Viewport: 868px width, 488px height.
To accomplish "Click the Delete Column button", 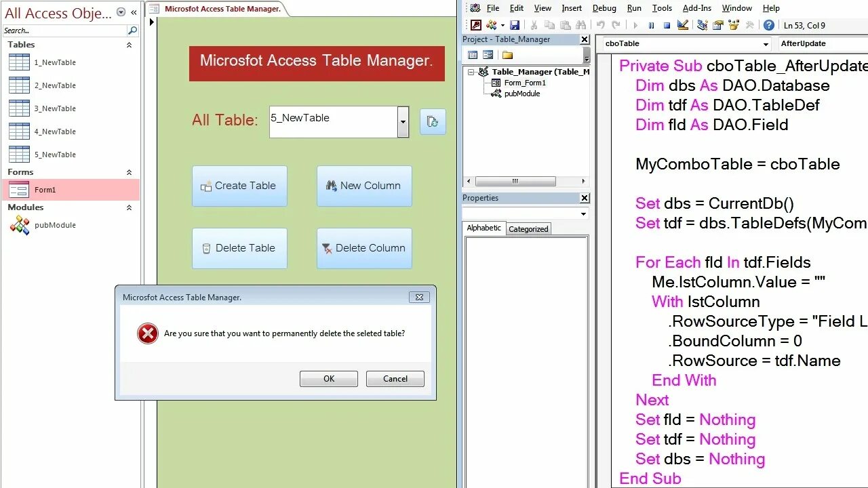I will click(364, 248).
